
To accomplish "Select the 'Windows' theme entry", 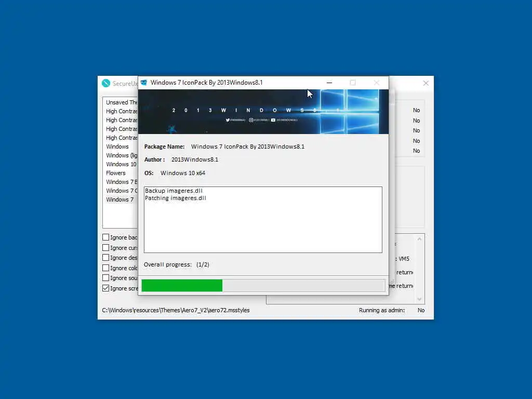I will [x=117, y=147].
